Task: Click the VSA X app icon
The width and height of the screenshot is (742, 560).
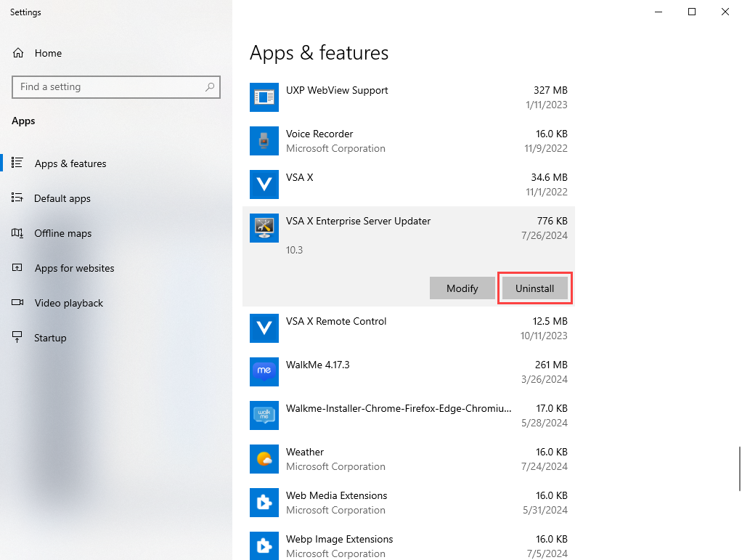Action: click(264, 184)
